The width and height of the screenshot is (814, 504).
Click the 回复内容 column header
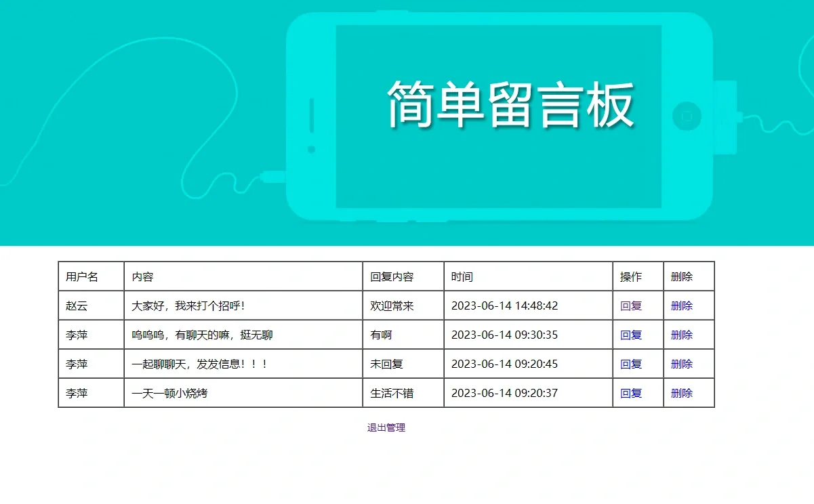[387, 276]
